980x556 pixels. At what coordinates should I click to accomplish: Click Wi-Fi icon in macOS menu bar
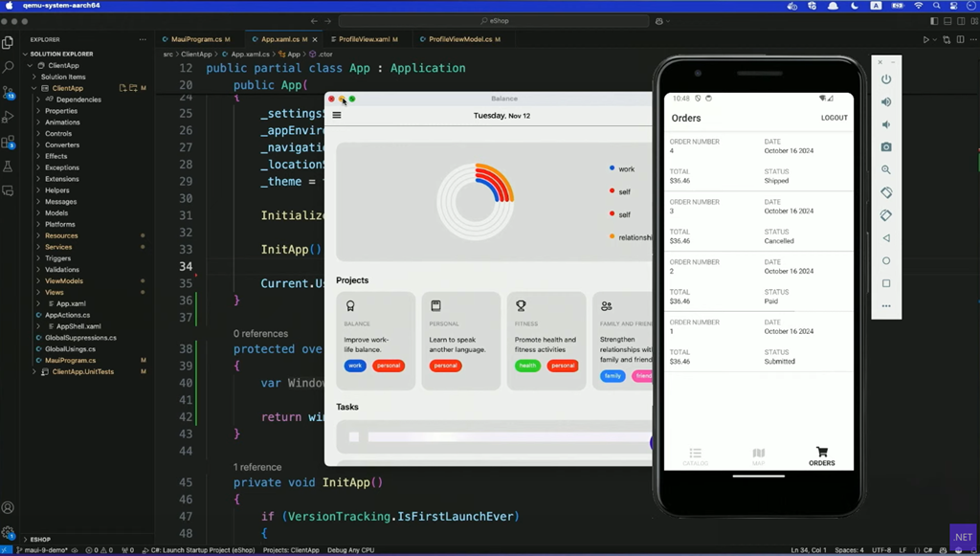coord(918,6)
